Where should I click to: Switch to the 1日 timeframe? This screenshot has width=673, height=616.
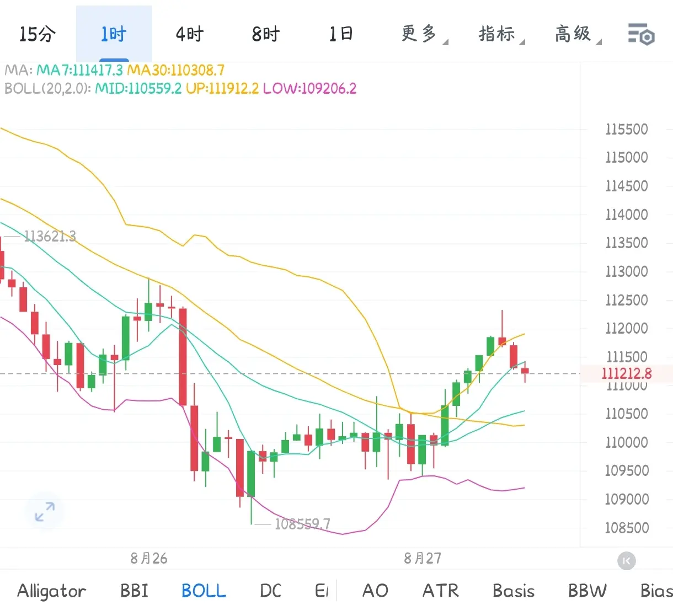(x=341, y=34)
